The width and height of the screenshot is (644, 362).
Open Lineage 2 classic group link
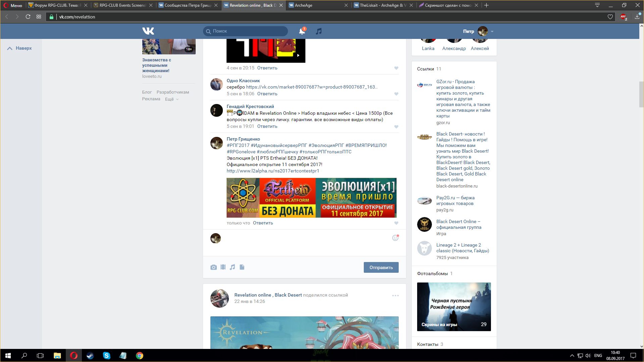coord(462,248)
